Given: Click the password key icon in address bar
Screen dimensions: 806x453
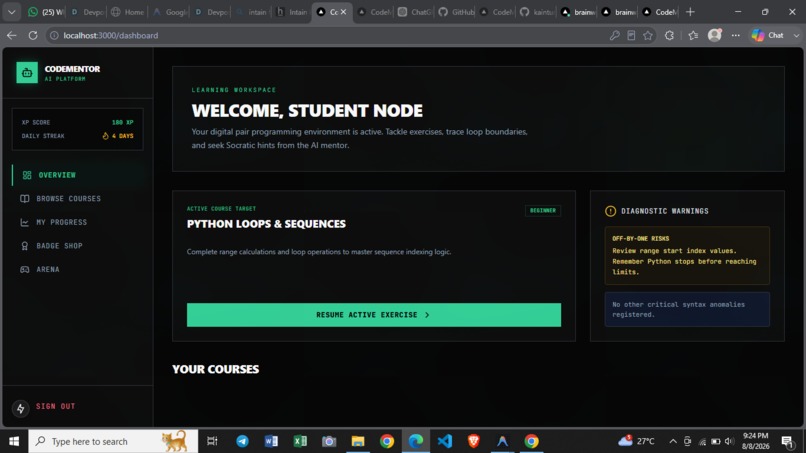Looking at the screenshot, I should pos(614,35).
